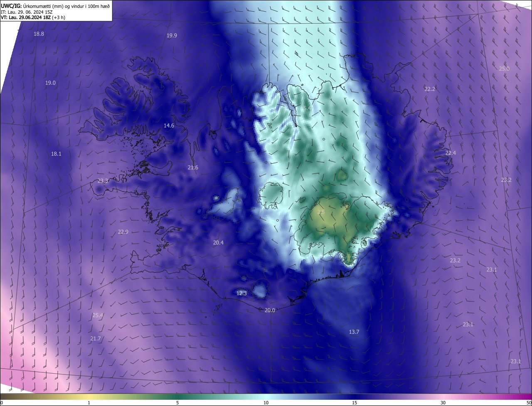Click the color scale tick label '15'

pyautogui.click(x=355, y=403)
